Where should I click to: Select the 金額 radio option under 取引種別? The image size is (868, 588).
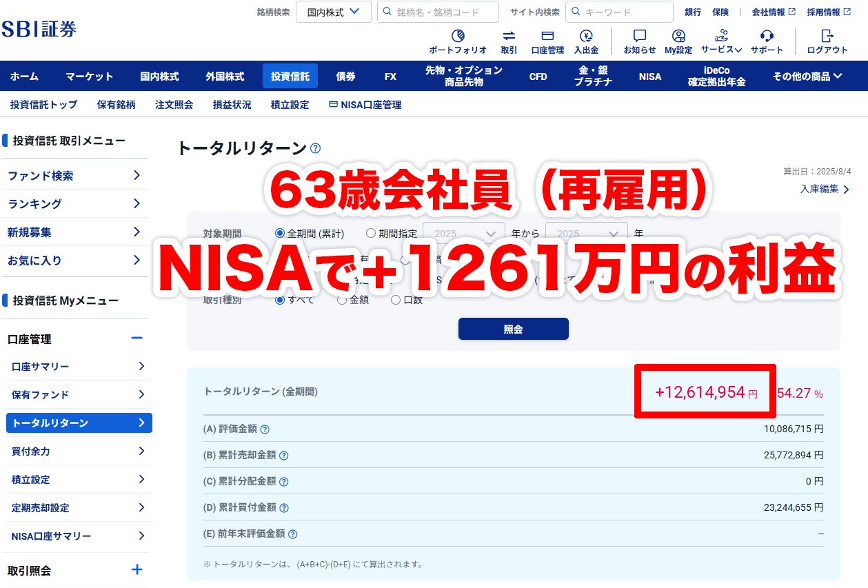342,299
